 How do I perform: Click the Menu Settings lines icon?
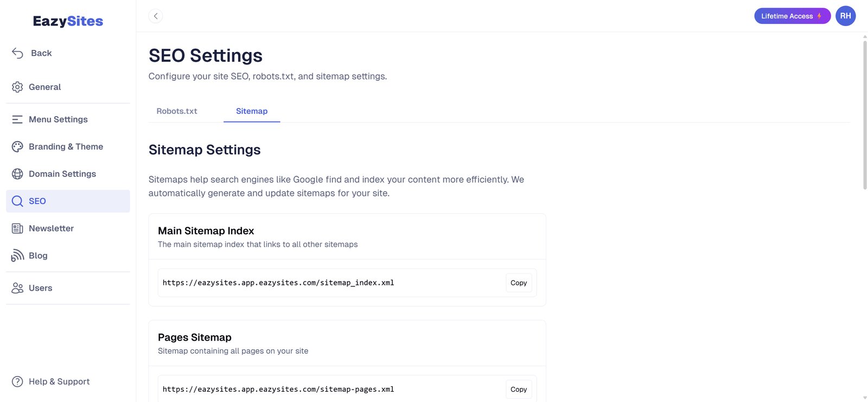[17, 119]
